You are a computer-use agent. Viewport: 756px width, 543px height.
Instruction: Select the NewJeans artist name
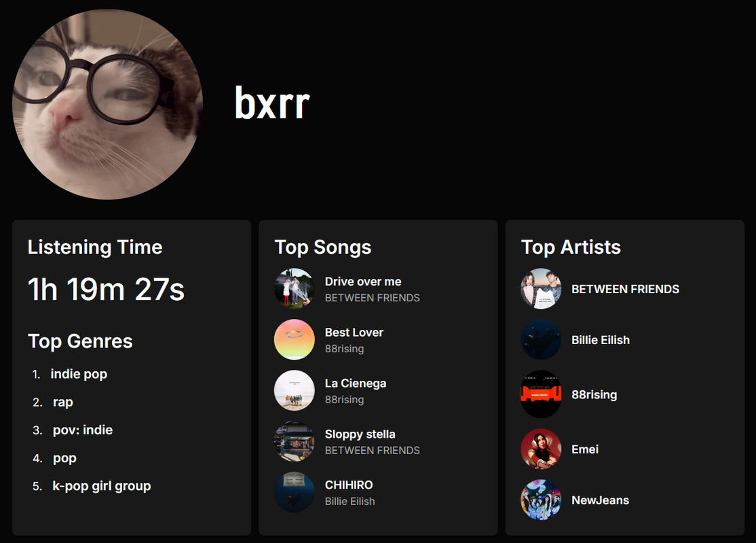click(601, 500)
